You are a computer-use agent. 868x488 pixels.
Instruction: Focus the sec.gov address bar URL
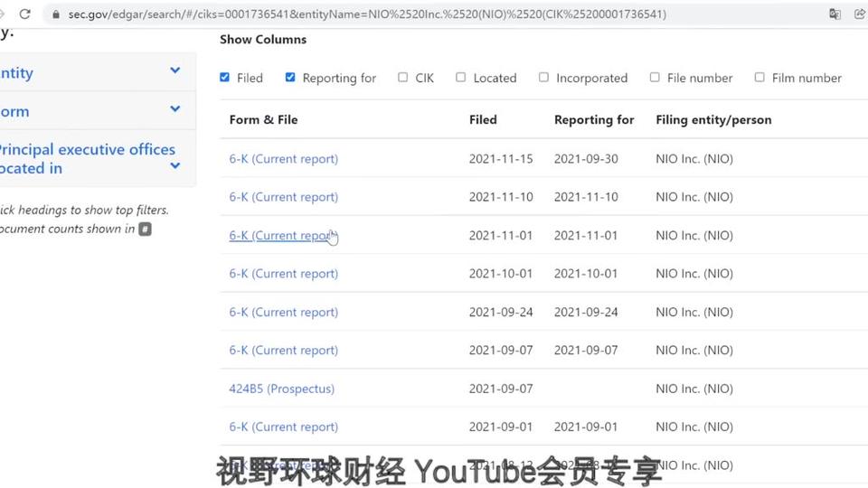[367, 14]
